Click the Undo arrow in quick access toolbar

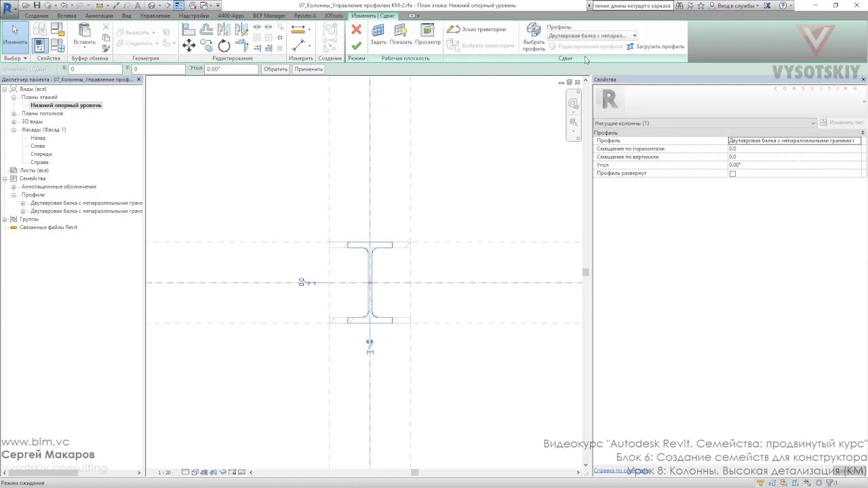click(63, 5)
